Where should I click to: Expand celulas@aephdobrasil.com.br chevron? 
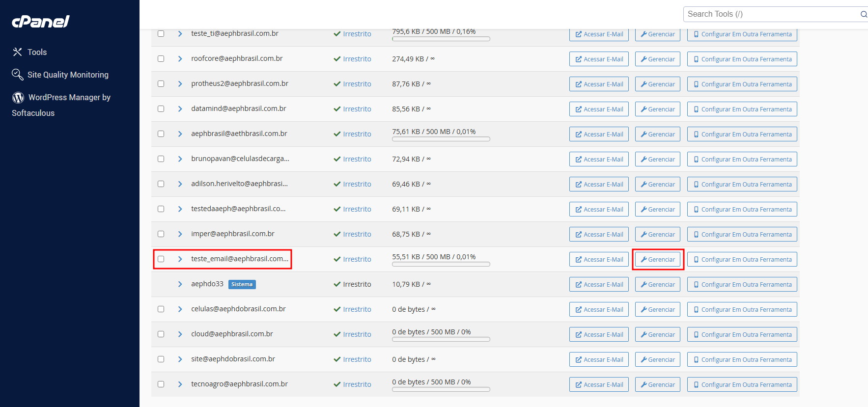pyautogui.click(x=180, y=309)
